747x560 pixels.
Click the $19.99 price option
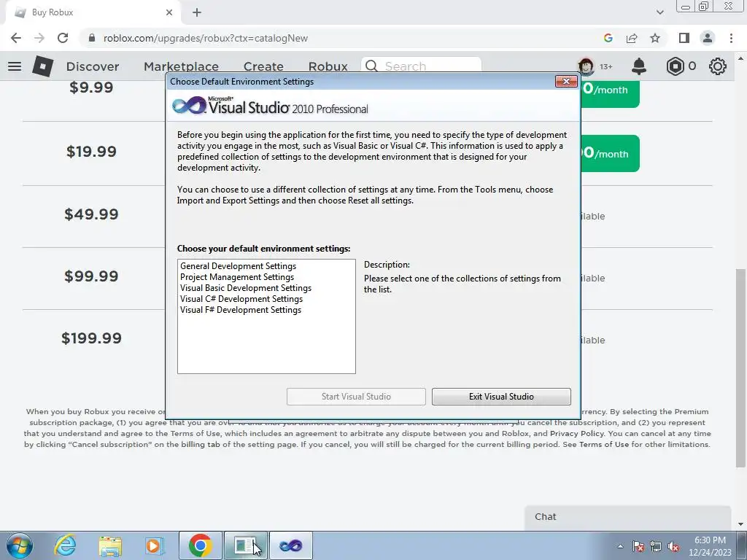pyautogui.click(x=91, y=152)
